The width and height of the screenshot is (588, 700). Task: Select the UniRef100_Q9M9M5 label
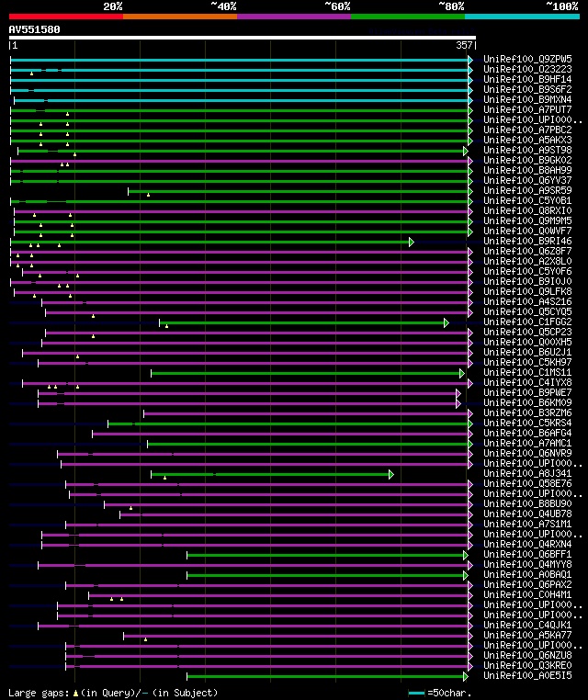527,220
